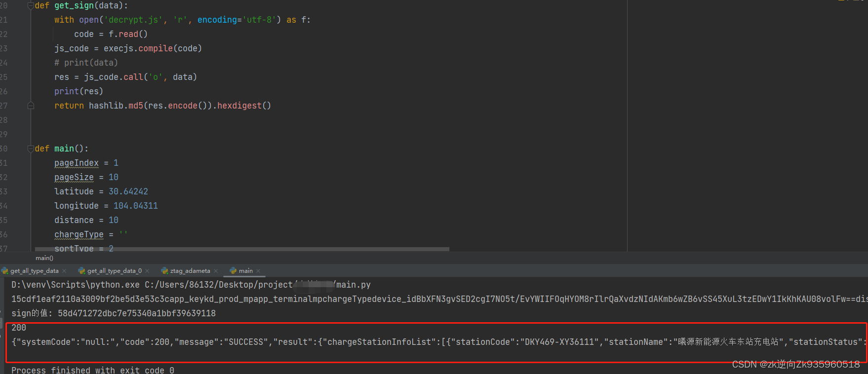Switch to the get_all_type_data_0 run tab

(114, 271)
